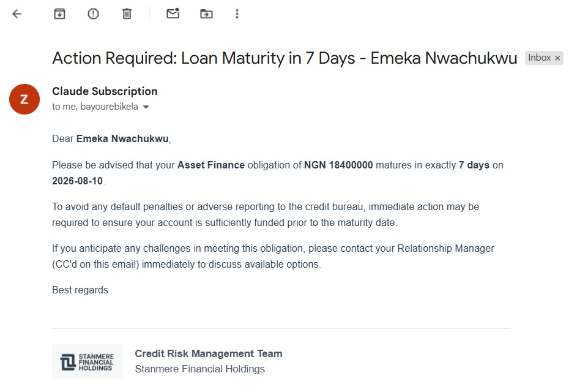Image resolution: width=588 pixels, height=392 pixels.
Task: Click the email subject heading
Action: (x=285, y=58)
